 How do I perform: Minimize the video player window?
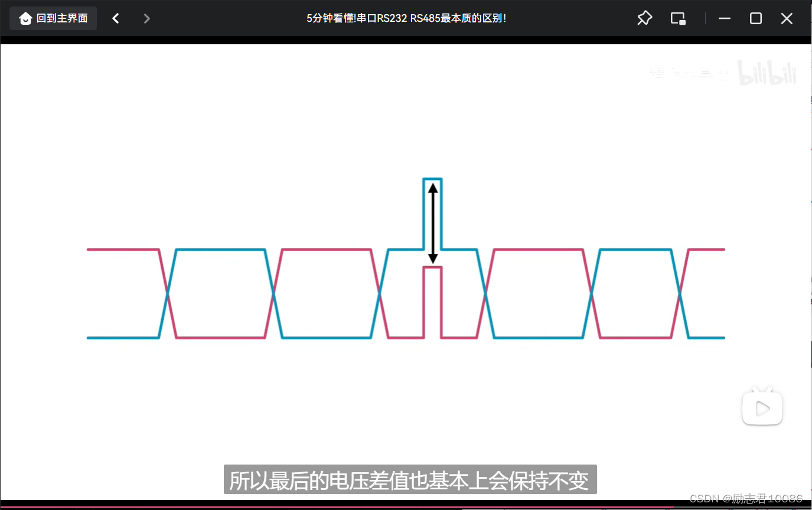click(x=725, y=18)
